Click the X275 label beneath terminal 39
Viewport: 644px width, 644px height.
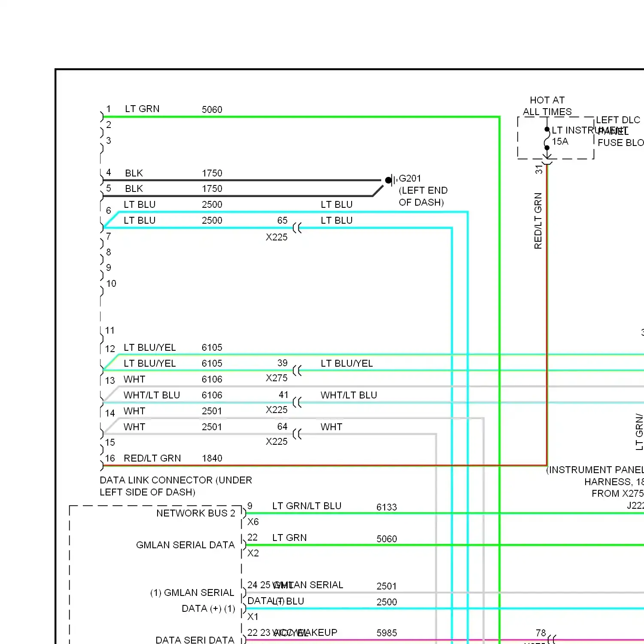click(x=276, y=378)
